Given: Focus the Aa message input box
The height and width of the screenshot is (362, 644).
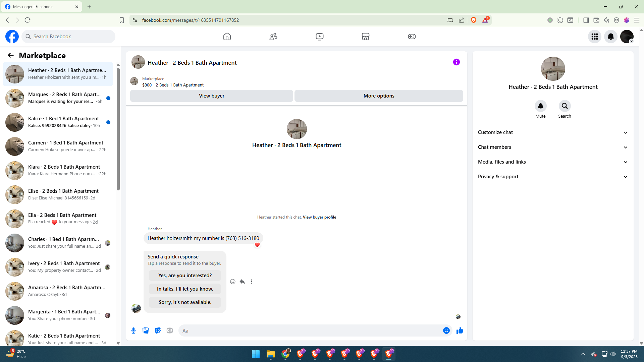Looking at the screenshot, I should [310, 330].
